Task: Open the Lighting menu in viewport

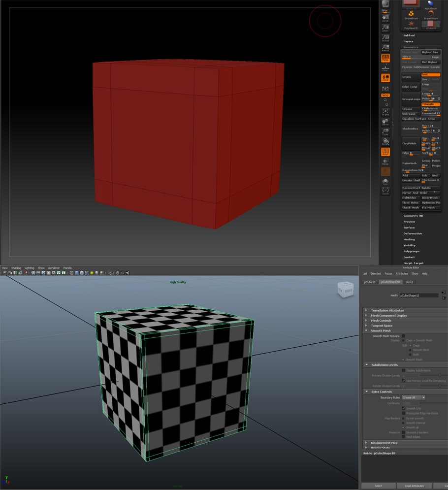Action: click(x=30, y=268)
